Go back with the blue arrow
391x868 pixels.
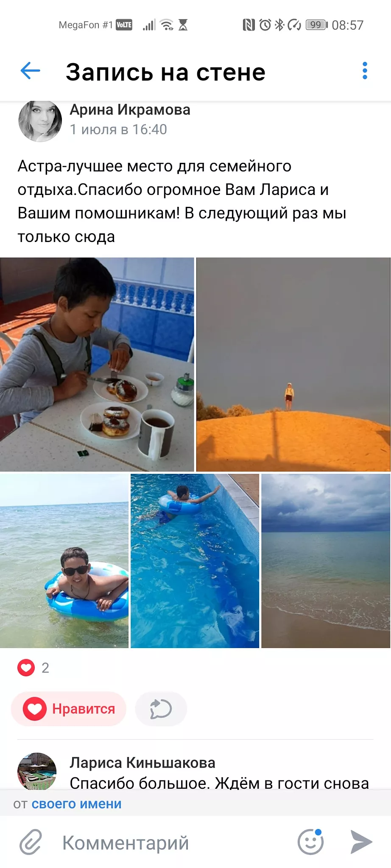[30, 71]
